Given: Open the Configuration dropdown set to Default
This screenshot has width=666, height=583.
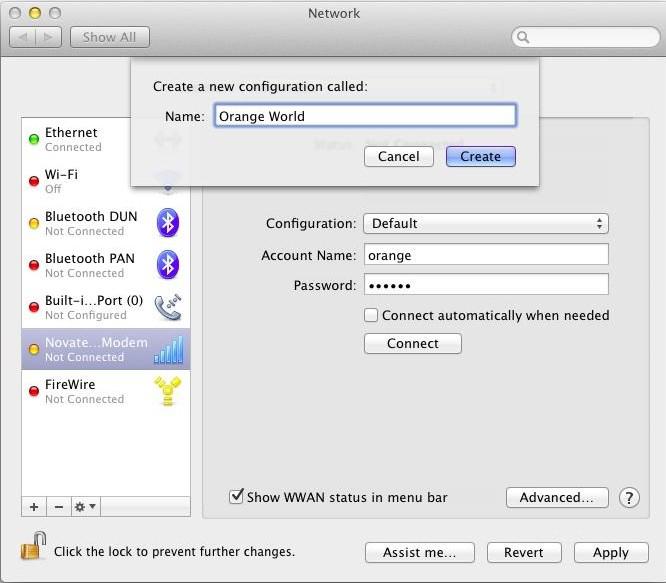Looking at the screenshot, I should 485,224.
